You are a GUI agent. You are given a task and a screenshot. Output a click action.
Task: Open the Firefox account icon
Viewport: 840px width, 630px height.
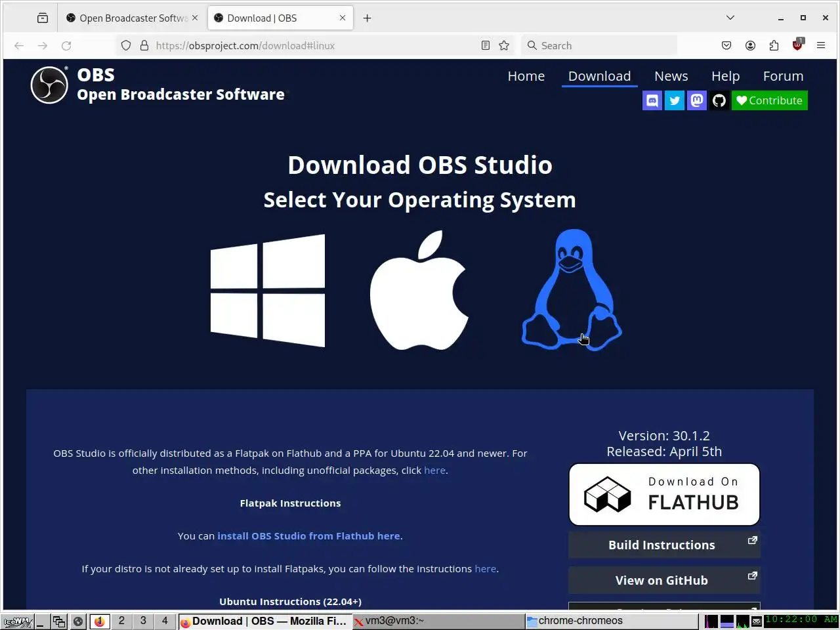750,45
